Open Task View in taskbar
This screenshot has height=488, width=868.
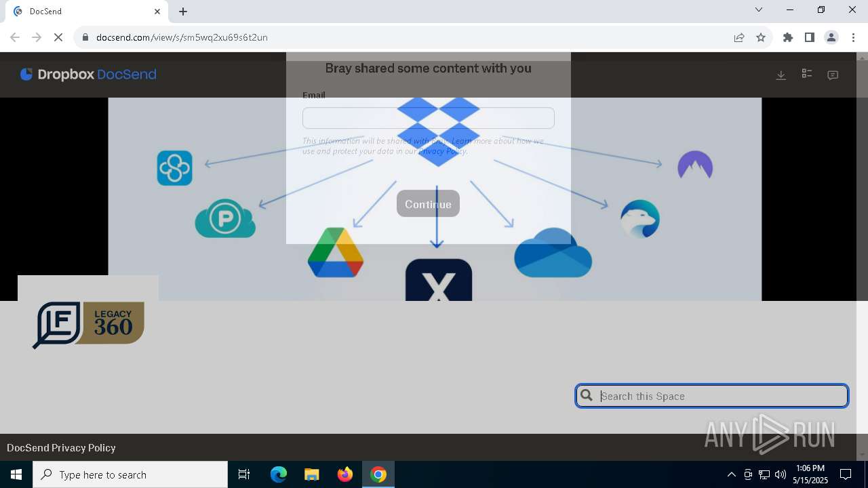coord(244,474)
